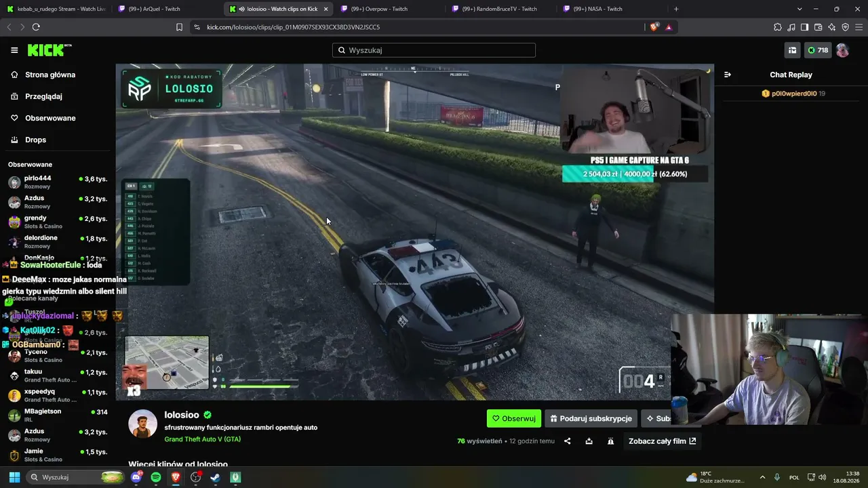The width and height of the screenshot is (868, 488).
Task: Open the Kick rewards chest icon
Action: click(792, 50)
